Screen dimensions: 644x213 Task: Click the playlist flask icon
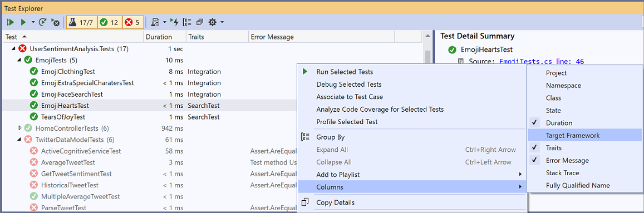(x=155, y=22)
